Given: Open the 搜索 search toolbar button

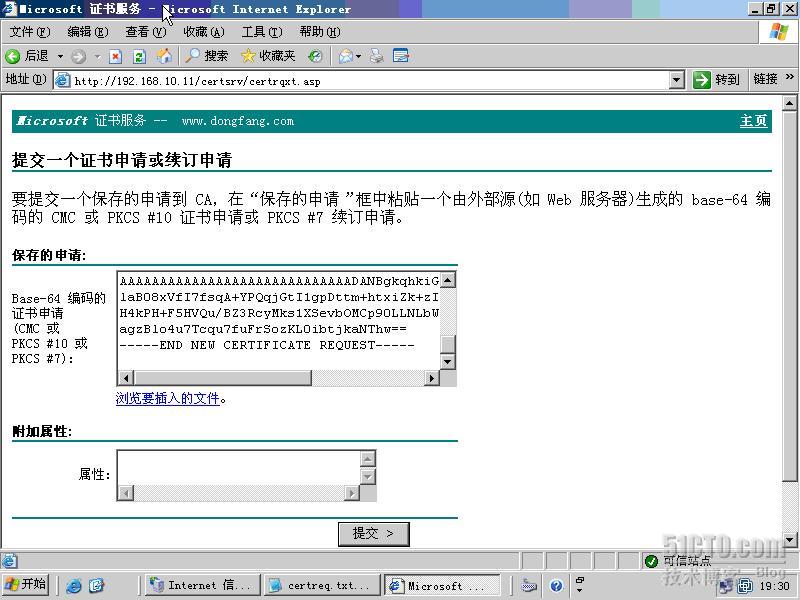Looking at the screenshot, I should (x=207, y=56).
